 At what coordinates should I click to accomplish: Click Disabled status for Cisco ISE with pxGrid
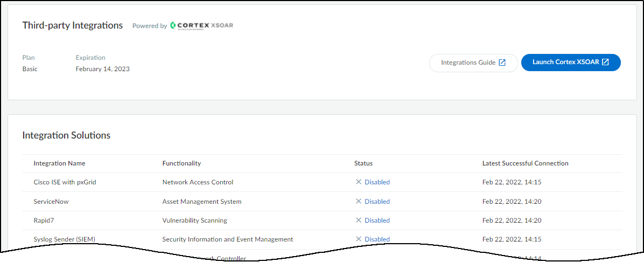click(377, 182)
